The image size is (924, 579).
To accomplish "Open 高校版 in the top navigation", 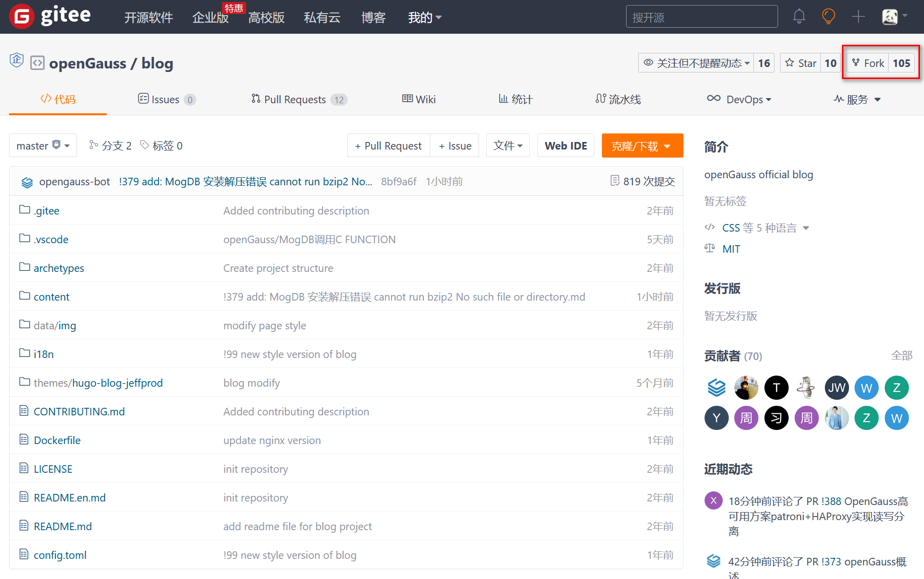I will 266,18.
